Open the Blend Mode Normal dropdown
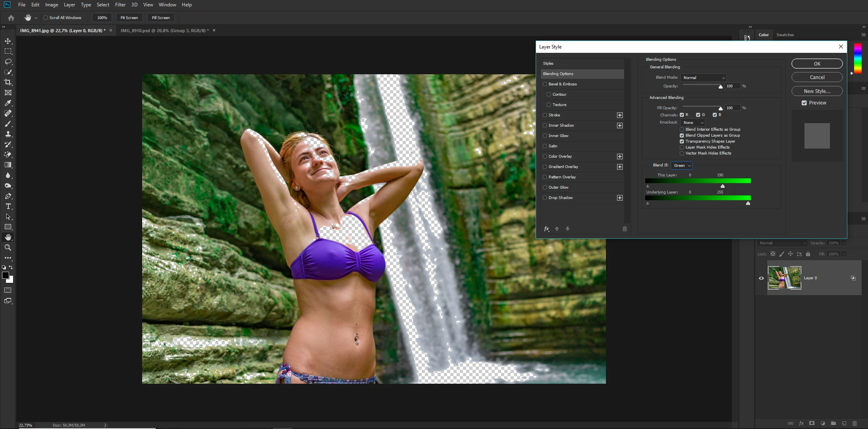Screen dimensions: 868x429 703,78
